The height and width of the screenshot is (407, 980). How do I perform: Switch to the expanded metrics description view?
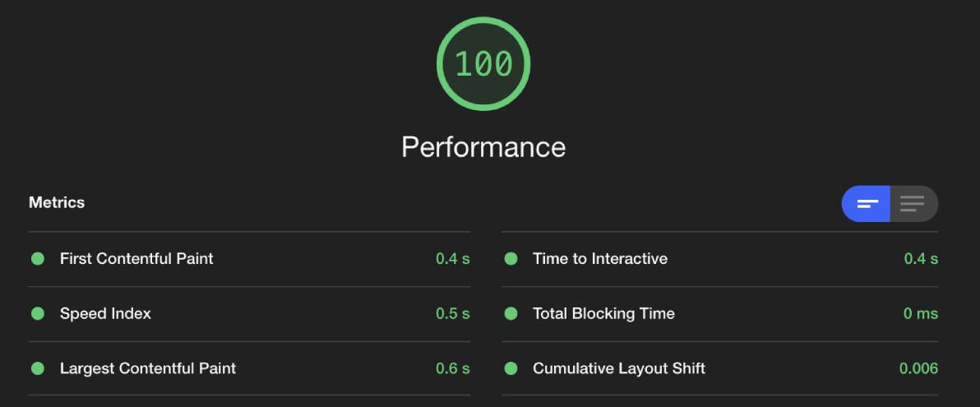[913, 204]
